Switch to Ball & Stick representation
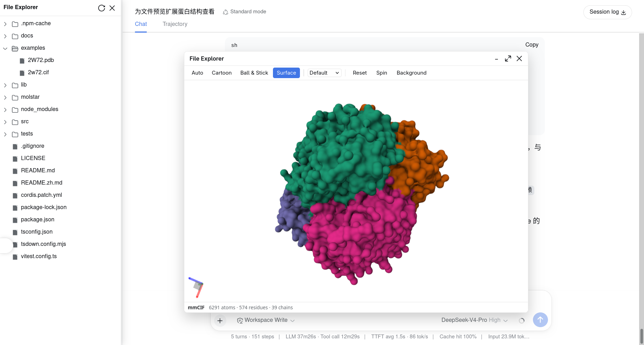 coord(254,73)
